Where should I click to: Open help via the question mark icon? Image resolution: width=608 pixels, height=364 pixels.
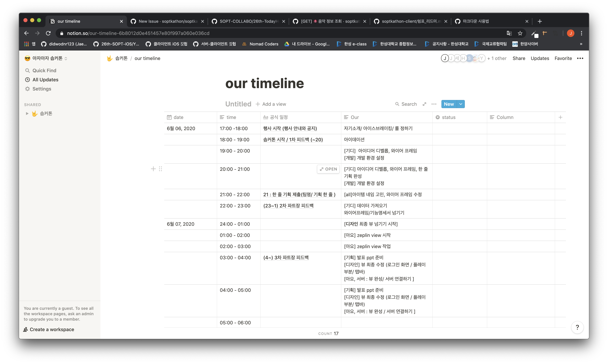[x=578, y=327]
